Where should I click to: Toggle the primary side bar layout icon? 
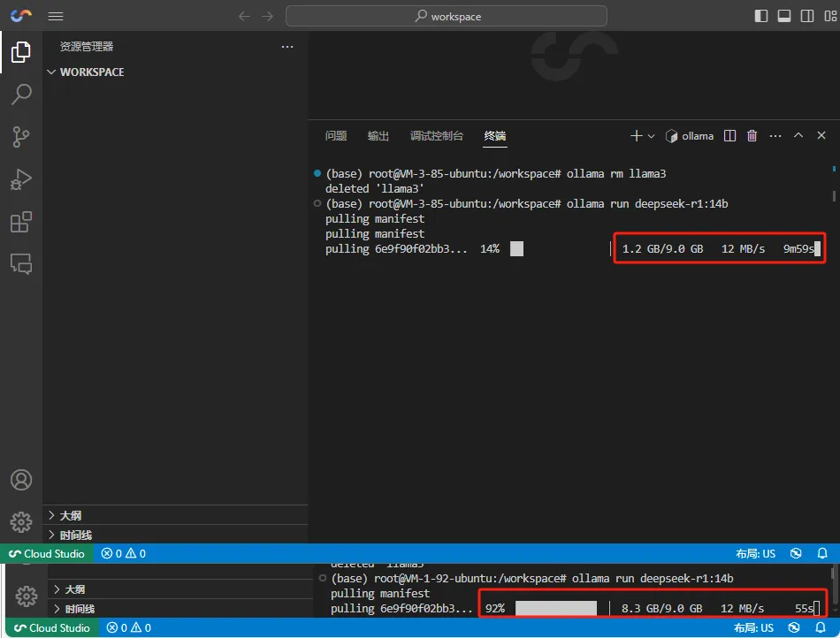point(760,16)
